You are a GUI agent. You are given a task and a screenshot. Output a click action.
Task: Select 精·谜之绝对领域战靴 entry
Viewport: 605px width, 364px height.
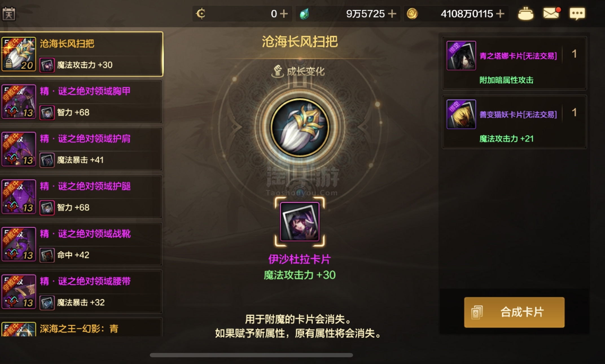81,244
